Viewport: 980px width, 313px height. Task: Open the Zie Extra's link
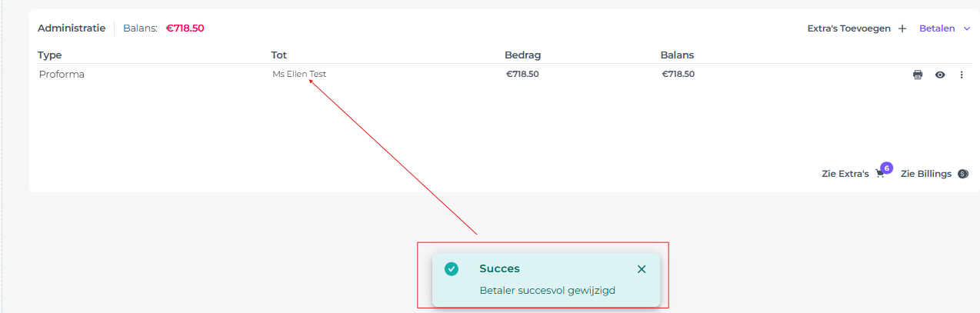pyautogui.click(x=845, y=174)
